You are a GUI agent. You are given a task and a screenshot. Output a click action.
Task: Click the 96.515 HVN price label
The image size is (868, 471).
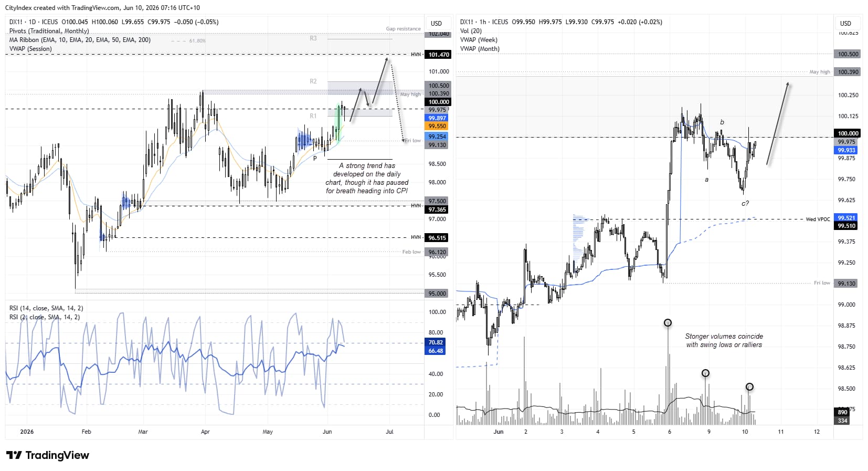click(437, 238)
